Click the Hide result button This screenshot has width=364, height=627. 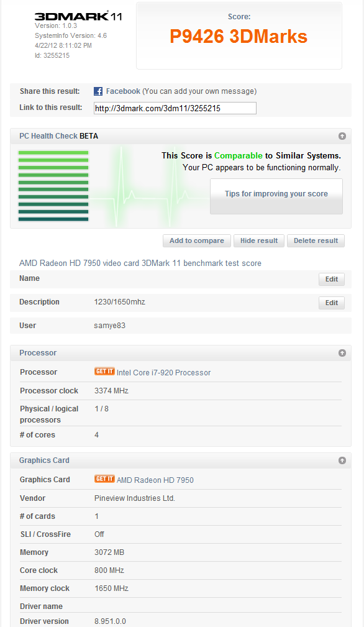259,240
